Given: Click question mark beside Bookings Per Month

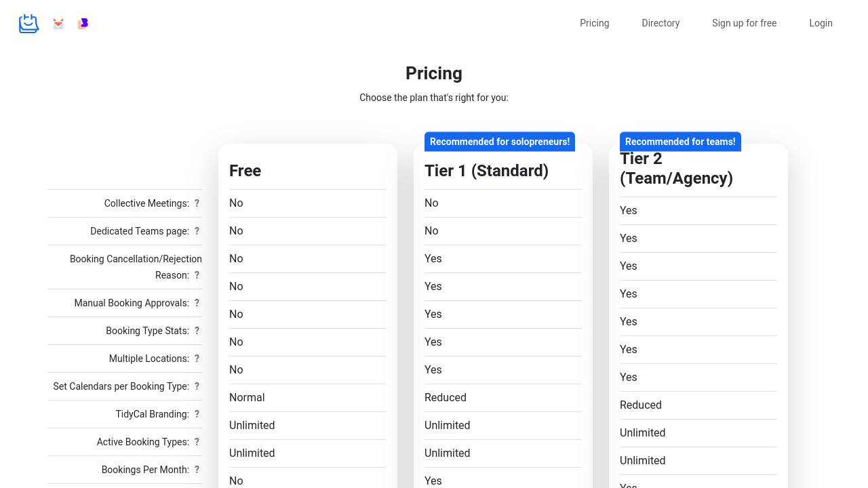Looking at the screenshot, I should tap(197, 470).
